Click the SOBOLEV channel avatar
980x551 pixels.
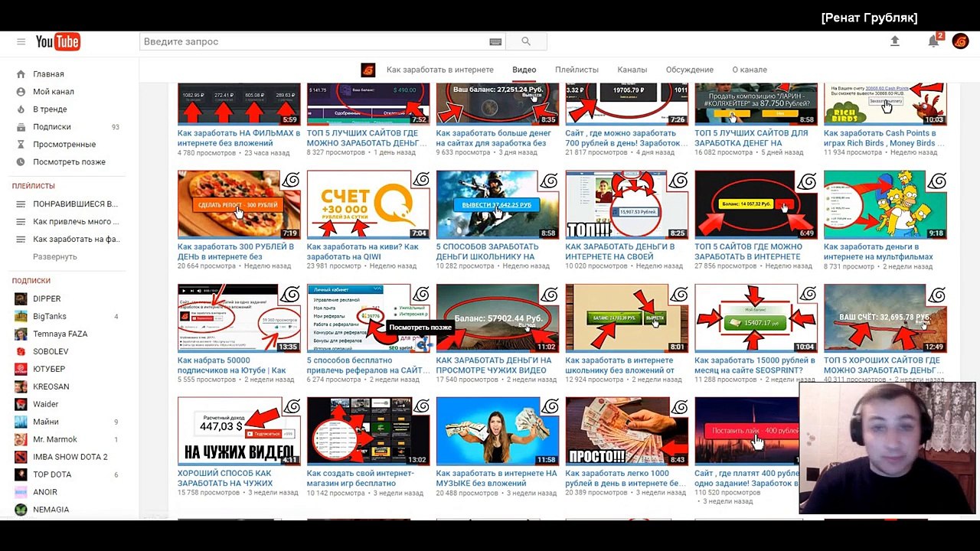(x=21, y=352)
